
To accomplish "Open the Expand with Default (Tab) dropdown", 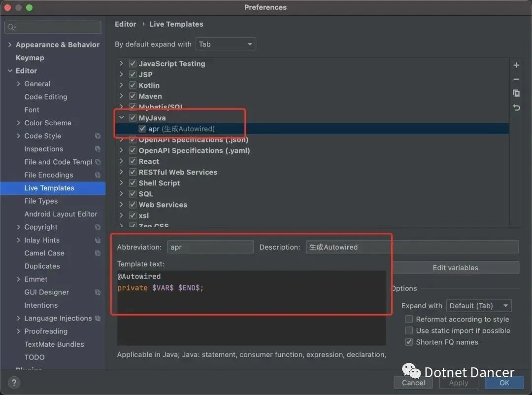I will [x=479, y=306].
